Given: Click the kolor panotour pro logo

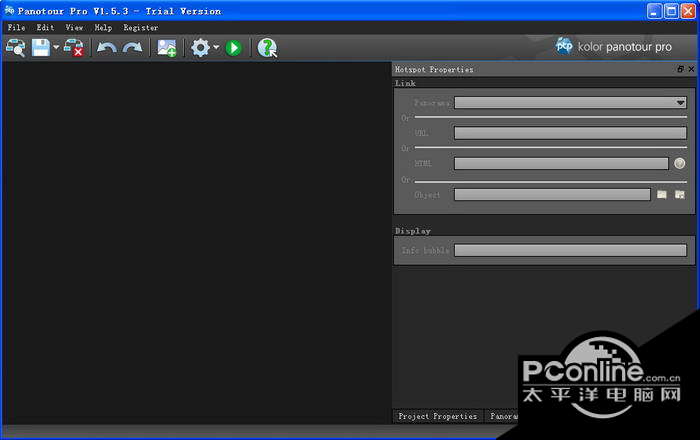Looking at the screenshot, I should (613, 47).
